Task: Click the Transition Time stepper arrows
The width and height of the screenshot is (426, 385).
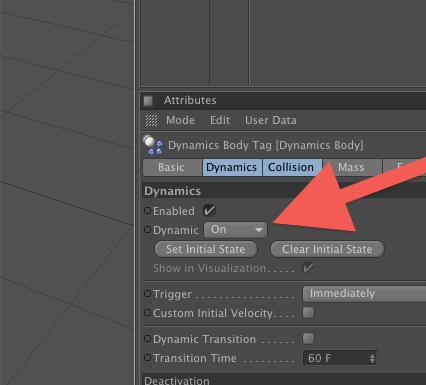Action: tap(372, 358)
